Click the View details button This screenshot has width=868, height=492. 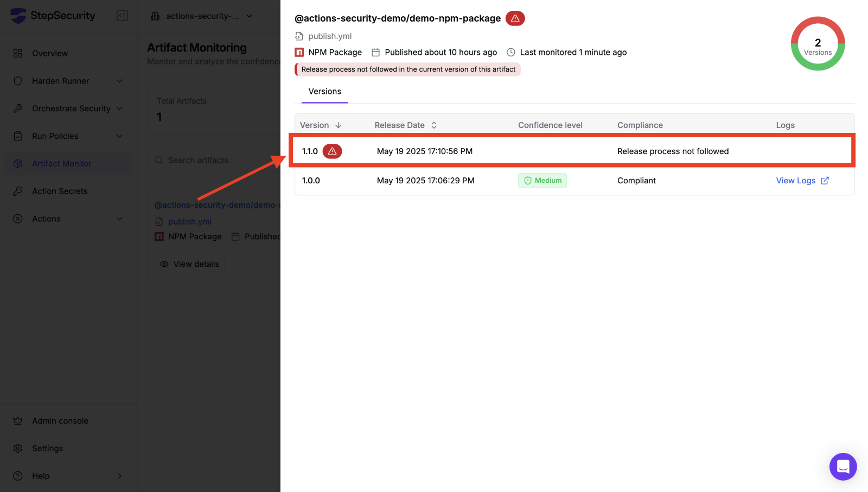click(x=189, y=264)
